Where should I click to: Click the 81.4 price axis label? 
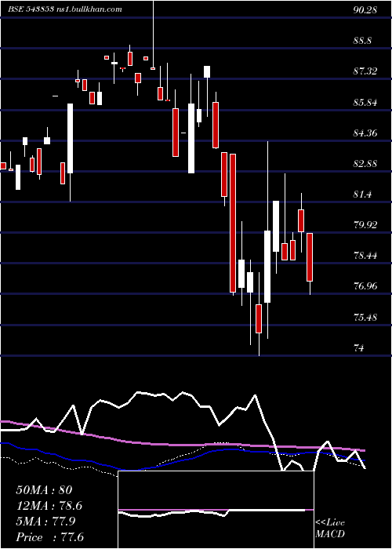362,195
